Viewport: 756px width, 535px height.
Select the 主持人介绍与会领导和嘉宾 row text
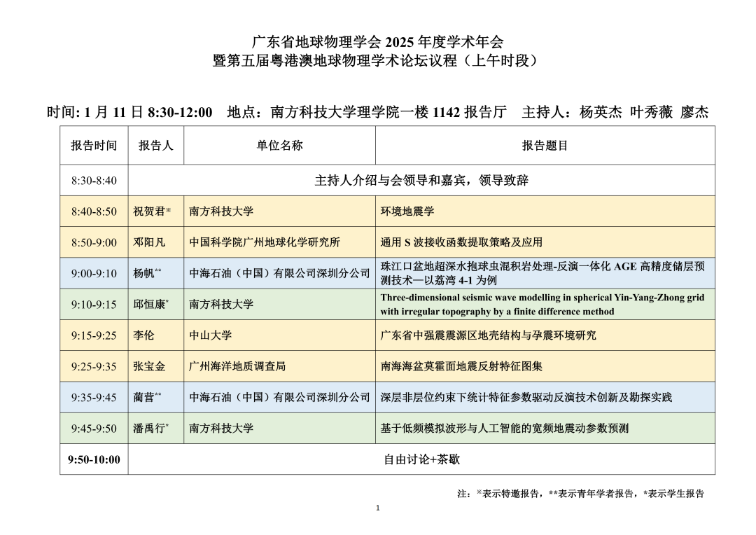pos(421,181)
